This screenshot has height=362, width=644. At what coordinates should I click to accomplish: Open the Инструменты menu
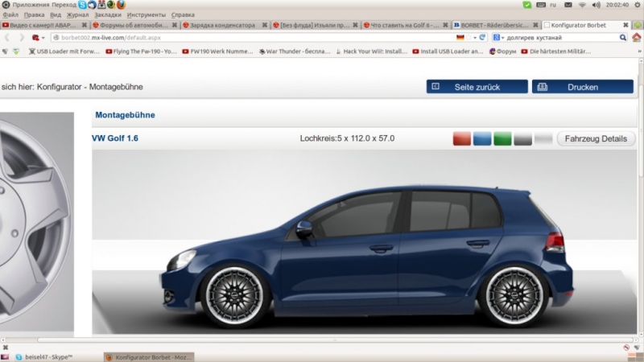point(147,14)
